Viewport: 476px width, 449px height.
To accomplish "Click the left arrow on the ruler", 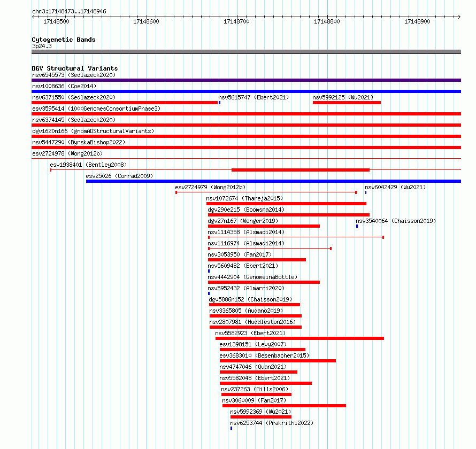I will [x=33, y=17].
